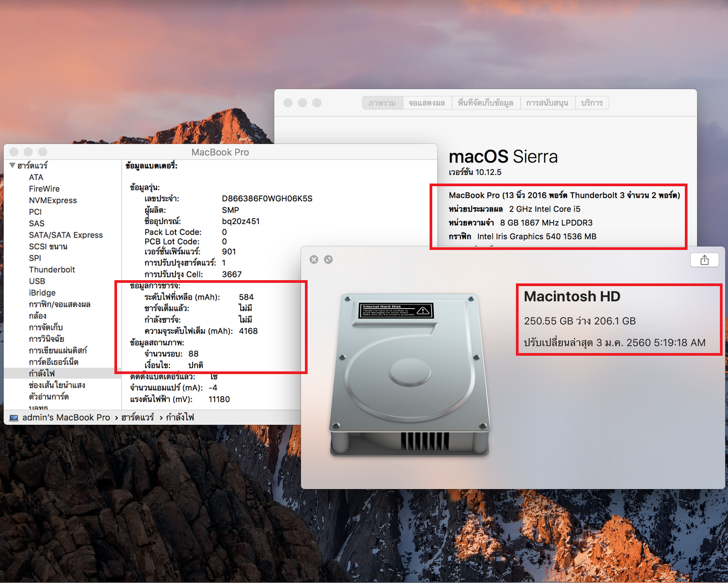Click the Cell revision value 3667

(232, 274)
